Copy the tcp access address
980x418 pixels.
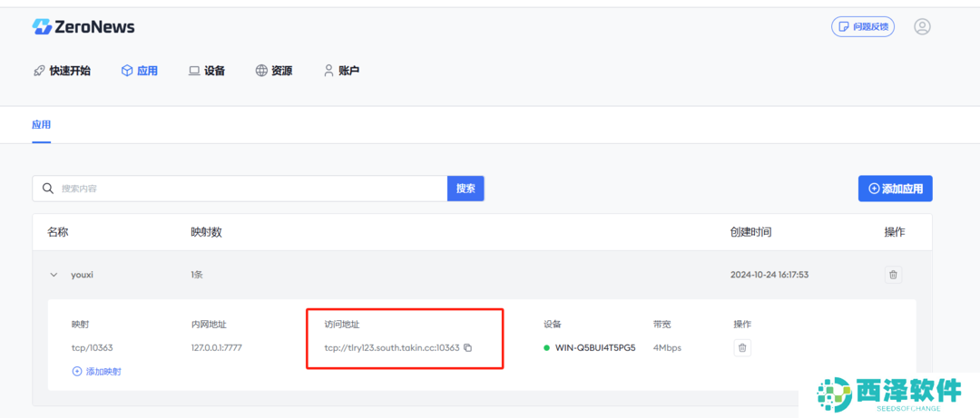click(468, 347)
